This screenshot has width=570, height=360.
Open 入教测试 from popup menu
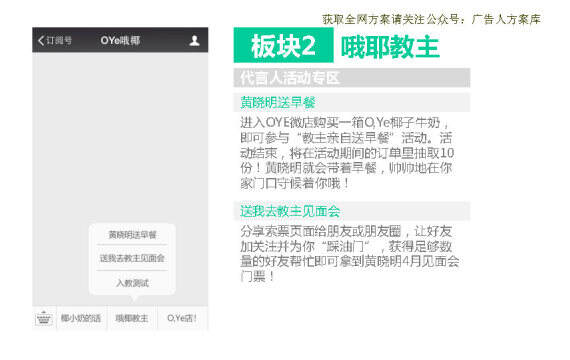132,283
